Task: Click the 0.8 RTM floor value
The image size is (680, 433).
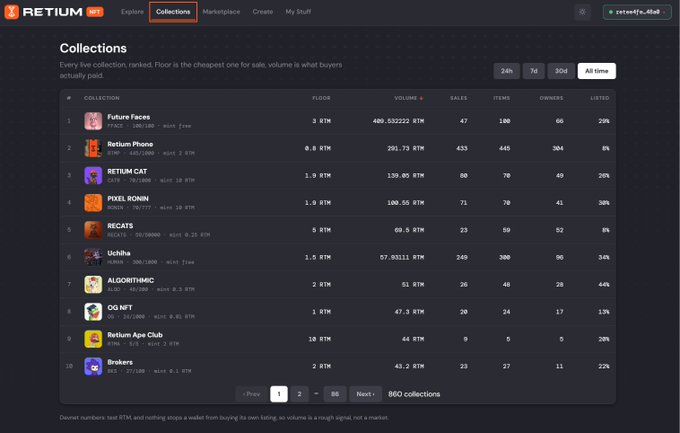Action: pos(317,148)
